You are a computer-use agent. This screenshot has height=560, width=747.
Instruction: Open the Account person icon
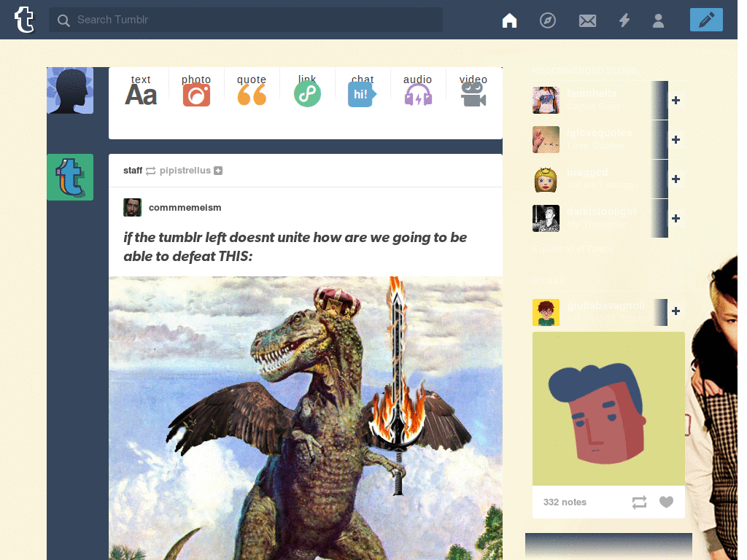pos(659,20)
